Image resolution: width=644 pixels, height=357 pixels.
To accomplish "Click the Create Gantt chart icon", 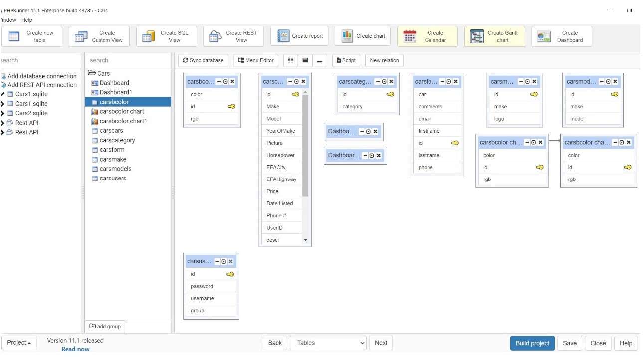I will [477, 36].
